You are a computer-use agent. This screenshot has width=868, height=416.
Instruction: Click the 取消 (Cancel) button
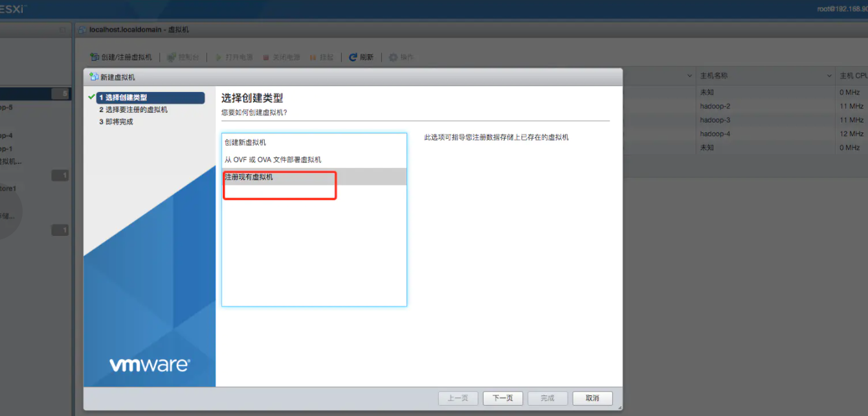[592, 398]
